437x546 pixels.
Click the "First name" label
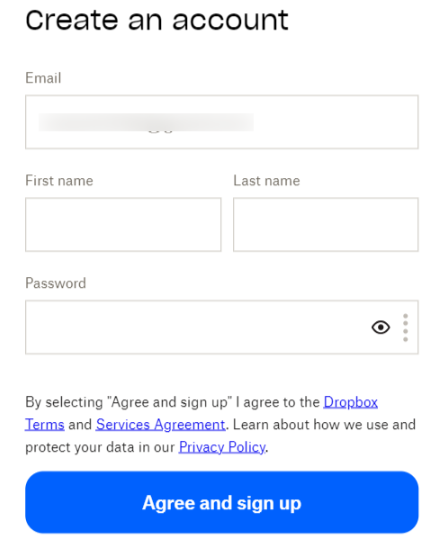59,181
